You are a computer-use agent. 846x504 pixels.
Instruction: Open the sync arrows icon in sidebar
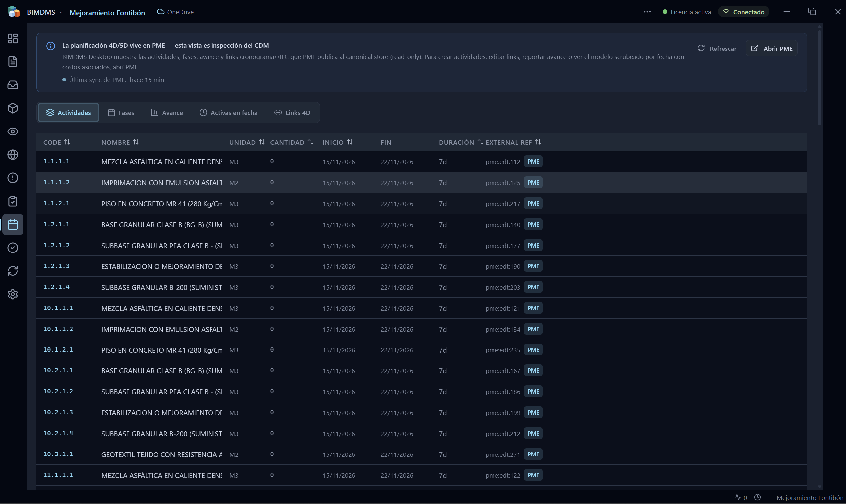pyautogui.click(x=13, y=271)
